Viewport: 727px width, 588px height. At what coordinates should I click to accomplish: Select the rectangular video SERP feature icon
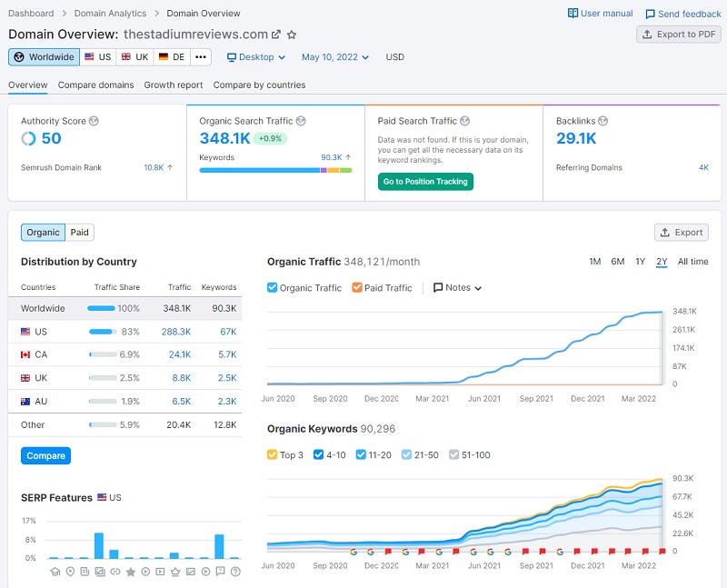click(160, 572)
